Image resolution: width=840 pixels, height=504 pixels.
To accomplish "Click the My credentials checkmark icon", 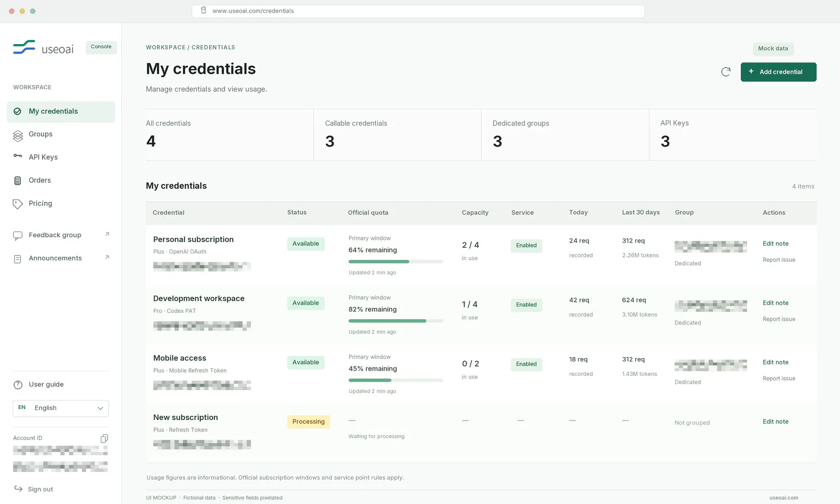I will [17, 111].
